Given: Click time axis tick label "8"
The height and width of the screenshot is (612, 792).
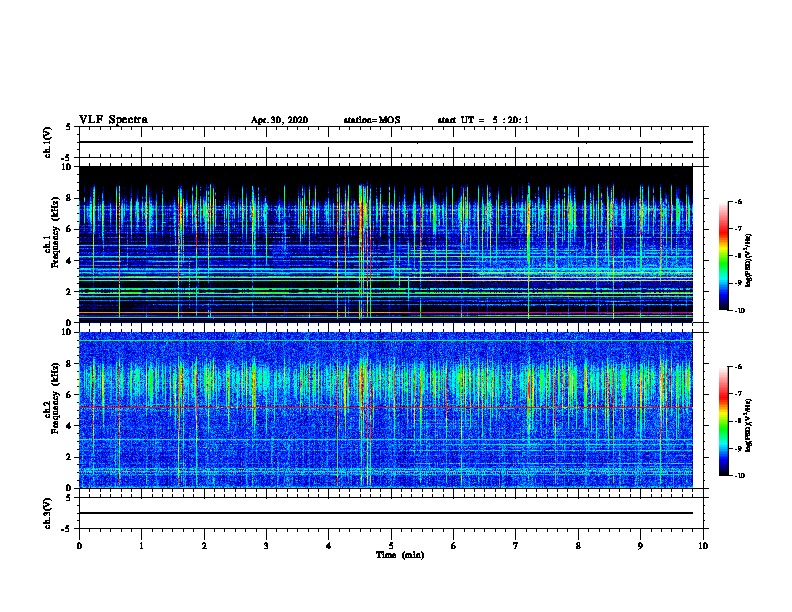Looking at the screenshot, I should click(578, 546).
